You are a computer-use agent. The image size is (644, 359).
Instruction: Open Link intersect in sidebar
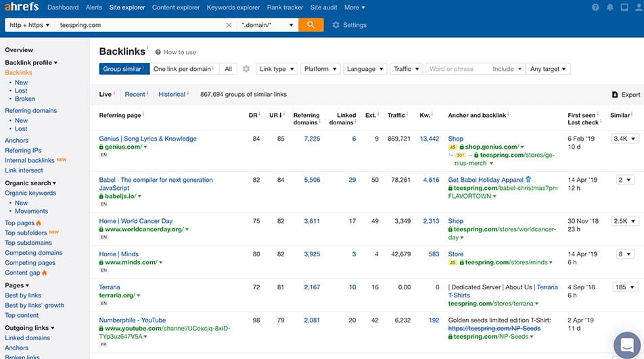tap(24, 170)
